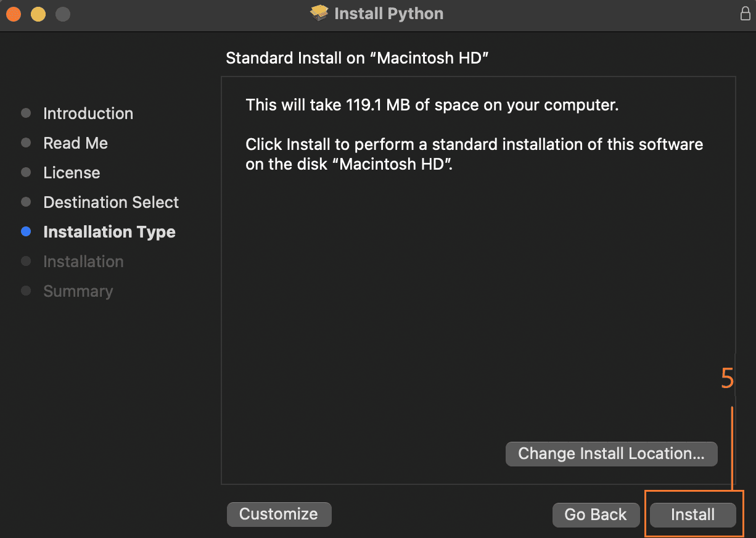The image size is (756, 538).
Task: Click the package box icon beside title
Action: click(319, 14)
